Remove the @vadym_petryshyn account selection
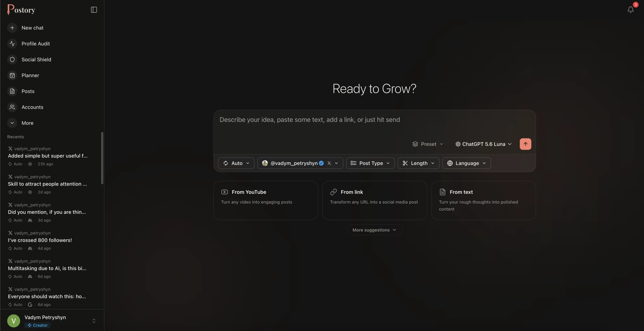 [x=329, y=163]
